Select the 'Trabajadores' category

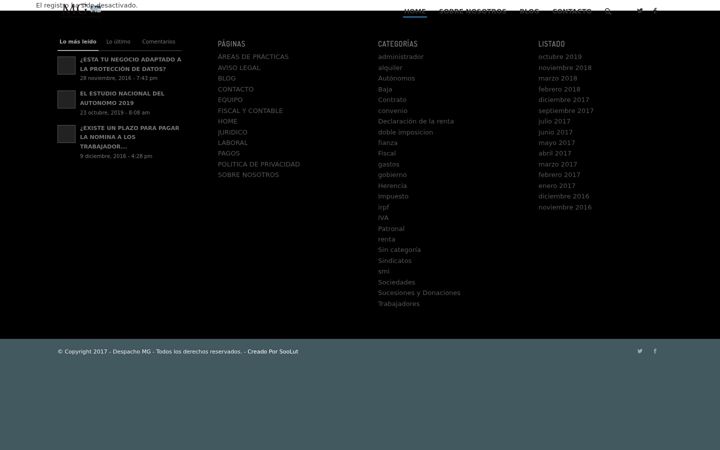[399, 304]
